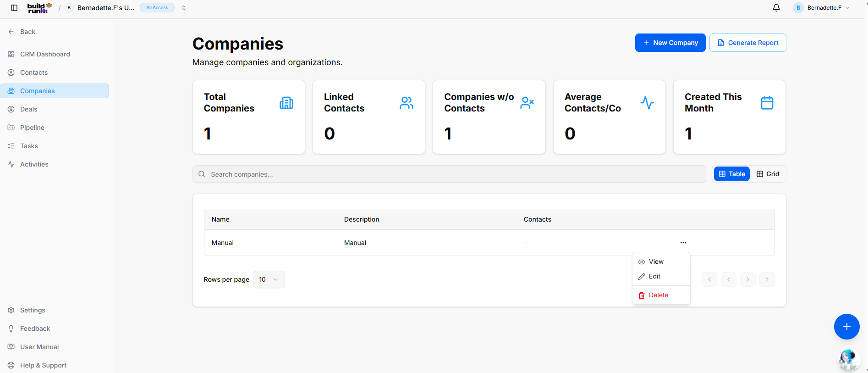Expand the workspace switcher chevrons
This screenshot has height=373, width=868.
click(184, 8)
